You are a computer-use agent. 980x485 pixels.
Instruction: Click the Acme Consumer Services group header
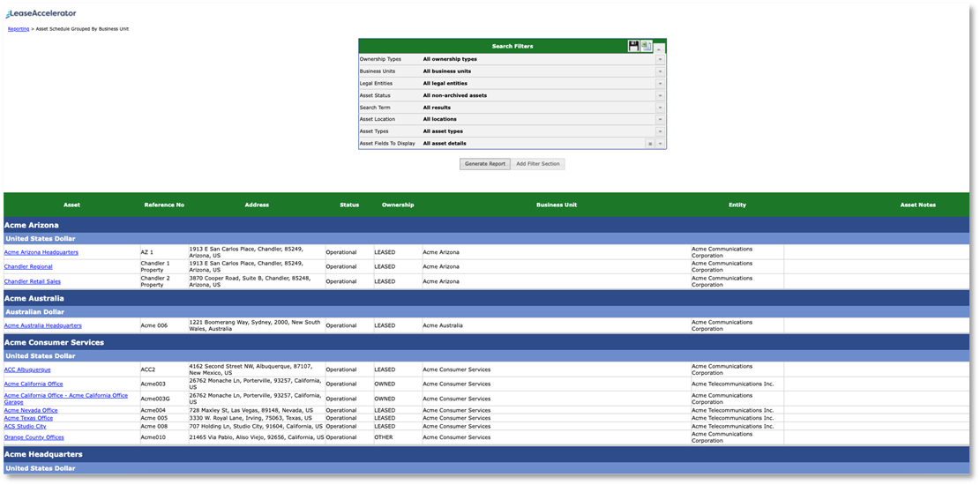pos(486,342)
